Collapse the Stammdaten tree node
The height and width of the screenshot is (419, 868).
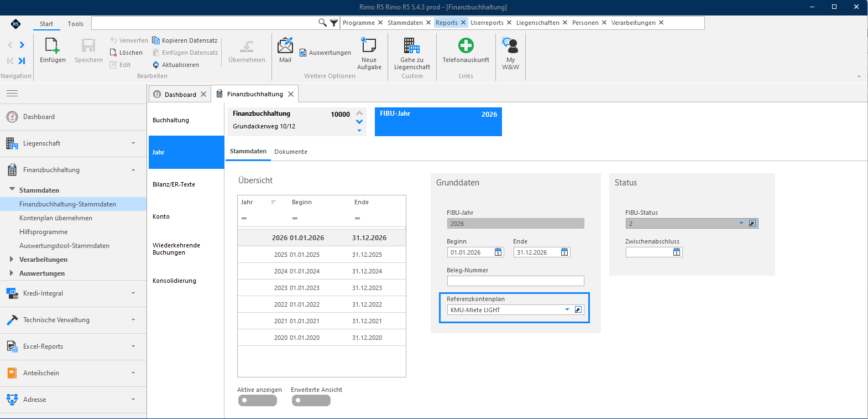12,189
